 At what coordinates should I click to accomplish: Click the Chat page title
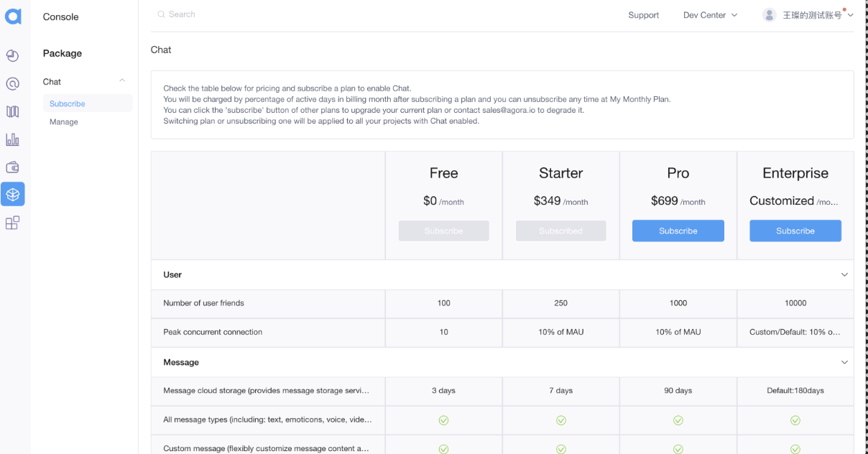point(161,50)
